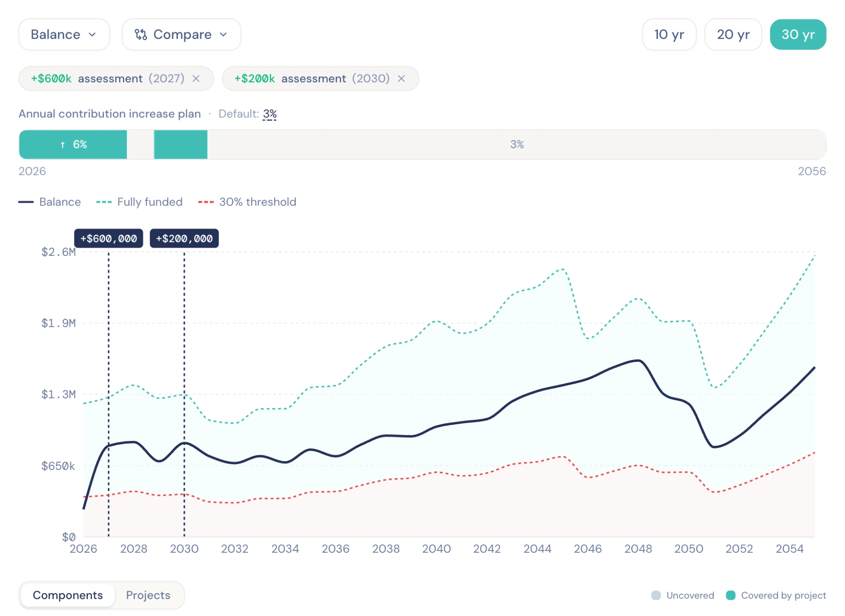Click the Annual contribution increase plan heading
Image resolution: width=845 pixels, height=616 pixels.
point(109,114)
